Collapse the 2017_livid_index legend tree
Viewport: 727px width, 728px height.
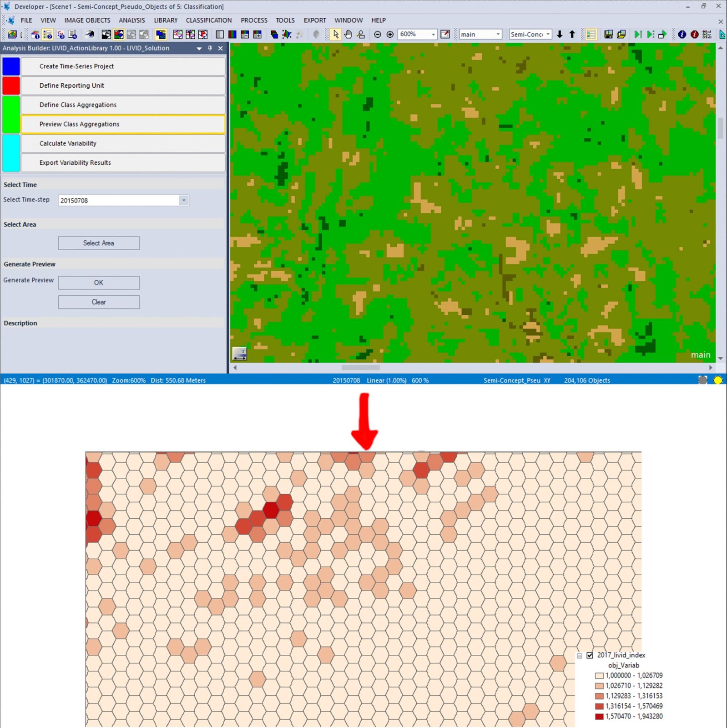pyautogui.click(x=580, y=656)
